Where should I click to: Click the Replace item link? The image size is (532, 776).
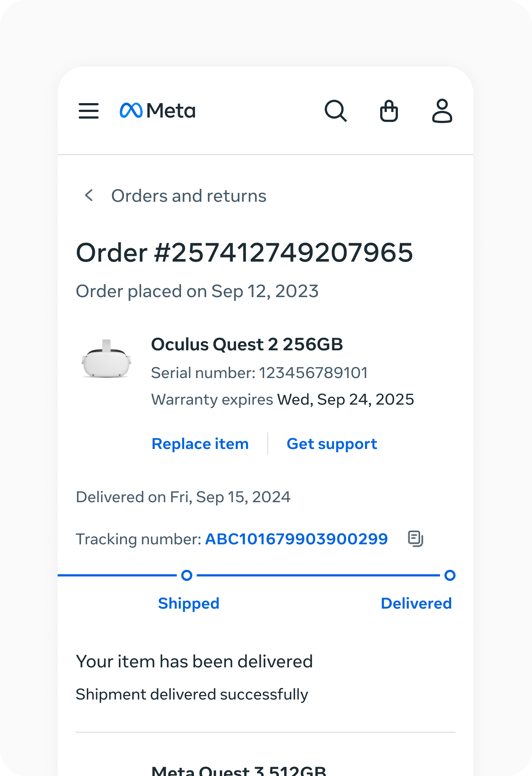tap(200, 444)
